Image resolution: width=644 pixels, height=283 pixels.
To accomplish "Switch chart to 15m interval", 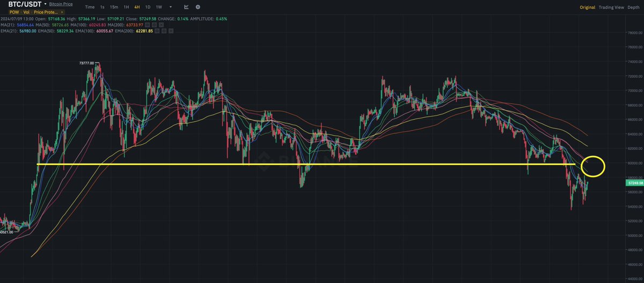I will point(114,7).
